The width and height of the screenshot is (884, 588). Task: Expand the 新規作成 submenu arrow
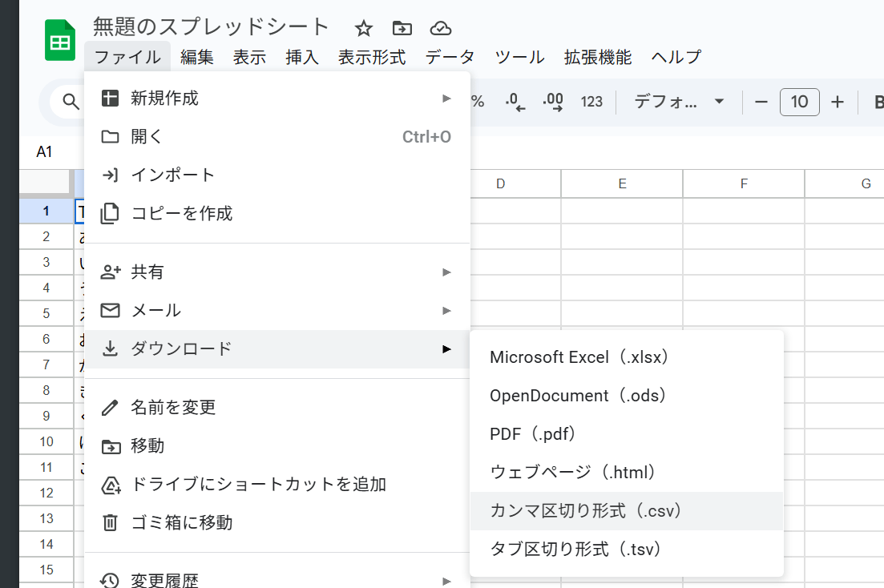pyautogui.click(x=447, y=98)
